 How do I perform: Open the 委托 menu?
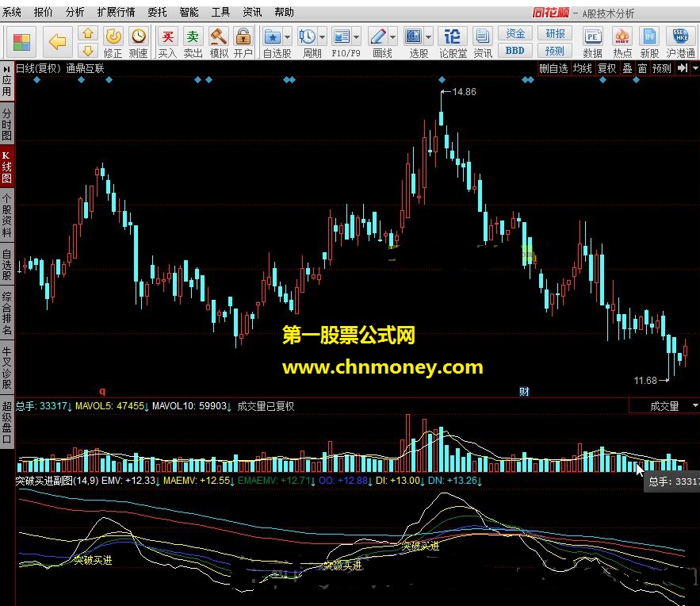click(x=157, y=13)
